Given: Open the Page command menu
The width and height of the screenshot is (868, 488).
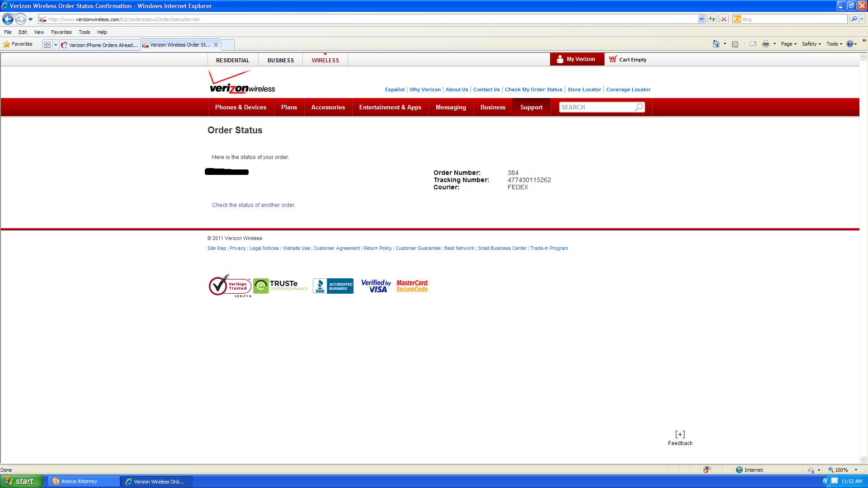Looking at the screenshot, I should [788, 44].
